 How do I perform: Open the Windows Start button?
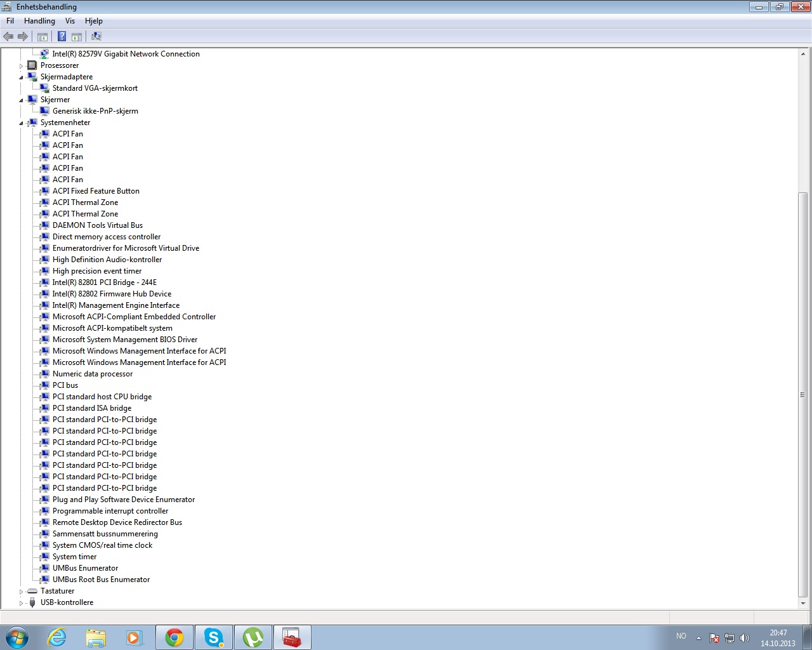17,637
